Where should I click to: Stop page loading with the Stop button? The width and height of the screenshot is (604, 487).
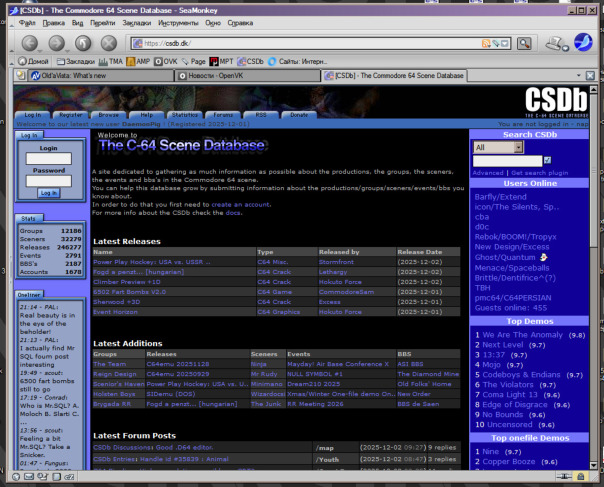click(x=109, y=43)
